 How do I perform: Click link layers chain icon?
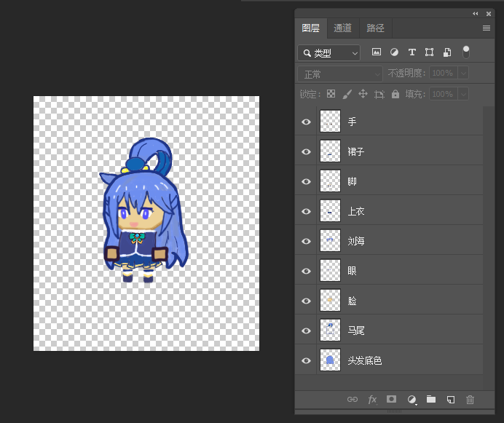353,399
